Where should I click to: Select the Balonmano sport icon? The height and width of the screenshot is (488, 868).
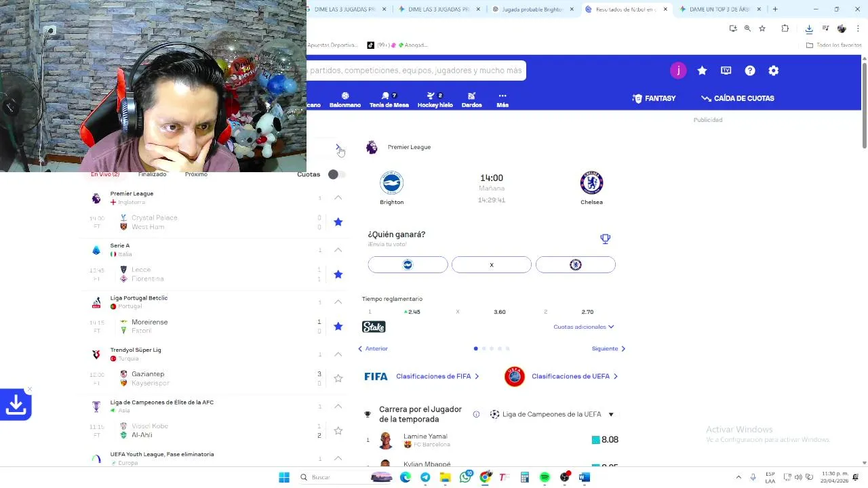(345, 100)
